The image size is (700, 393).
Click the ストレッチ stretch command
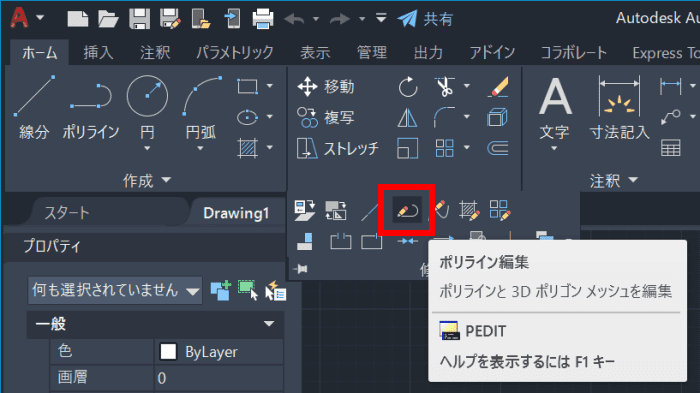click(x=338, y=148)
